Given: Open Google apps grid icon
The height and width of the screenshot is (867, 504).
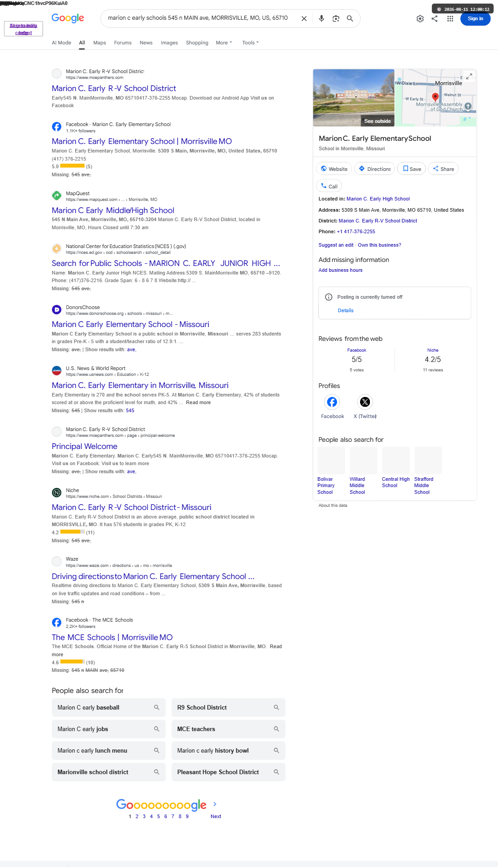Looking at the screenshot, I should (x=450, y=19).
